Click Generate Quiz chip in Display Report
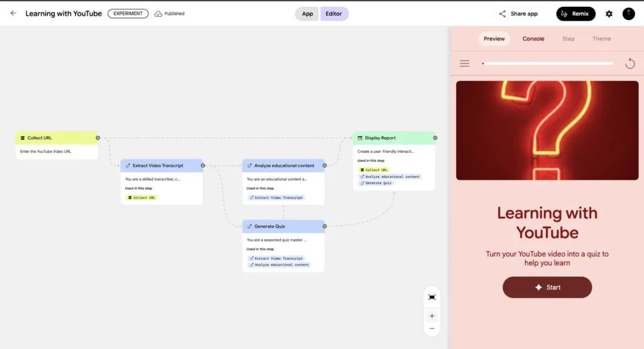 click(x=376, y=183)
